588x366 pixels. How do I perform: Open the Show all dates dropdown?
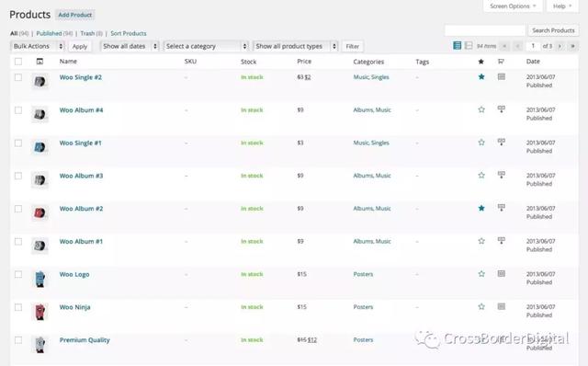[x=130, y=46]
